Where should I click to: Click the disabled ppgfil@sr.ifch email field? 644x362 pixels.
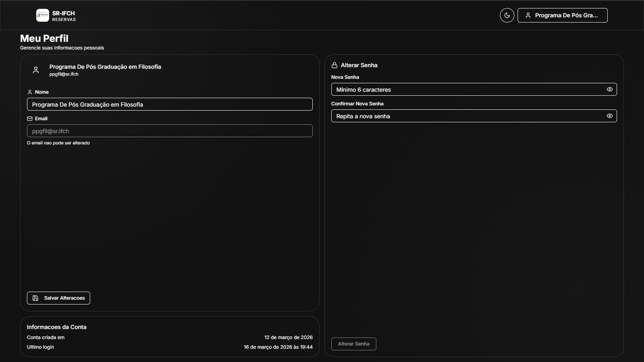(169, 131)
